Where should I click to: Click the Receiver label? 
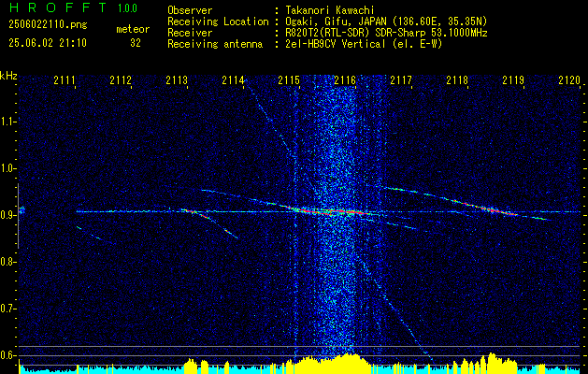pos(190,33)
